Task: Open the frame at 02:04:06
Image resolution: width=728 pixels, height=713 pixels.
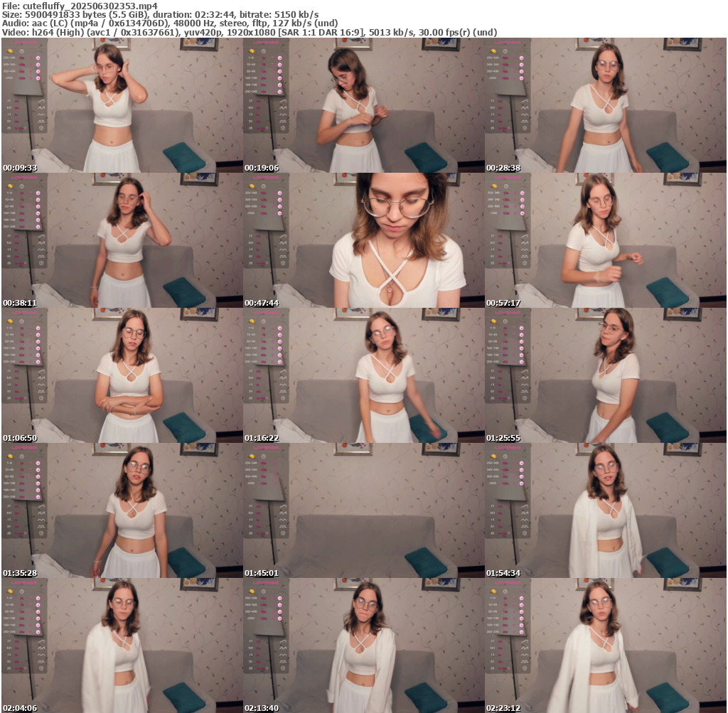Action: click(122, 645)
